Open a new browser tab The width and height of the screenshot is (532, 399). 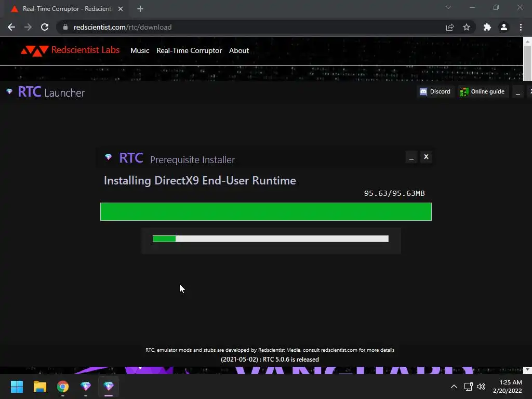tap(140, 9)
